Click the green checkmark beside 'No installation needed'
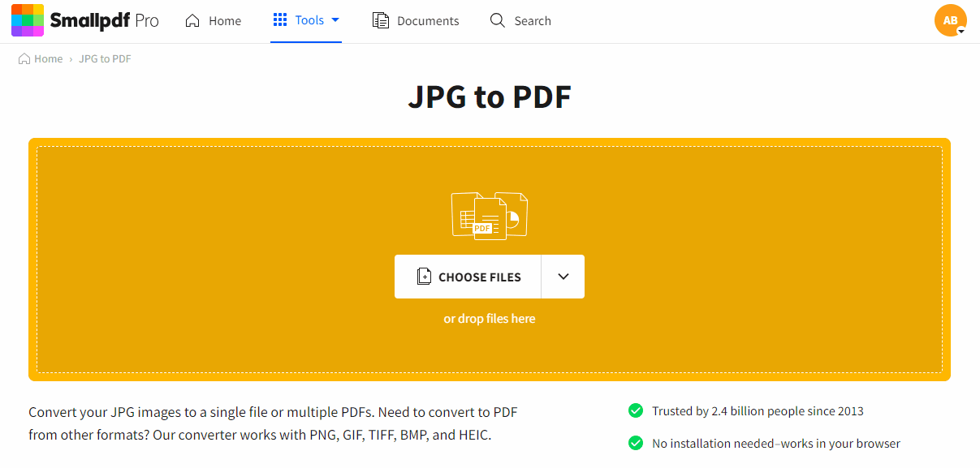 click(636, 444)
